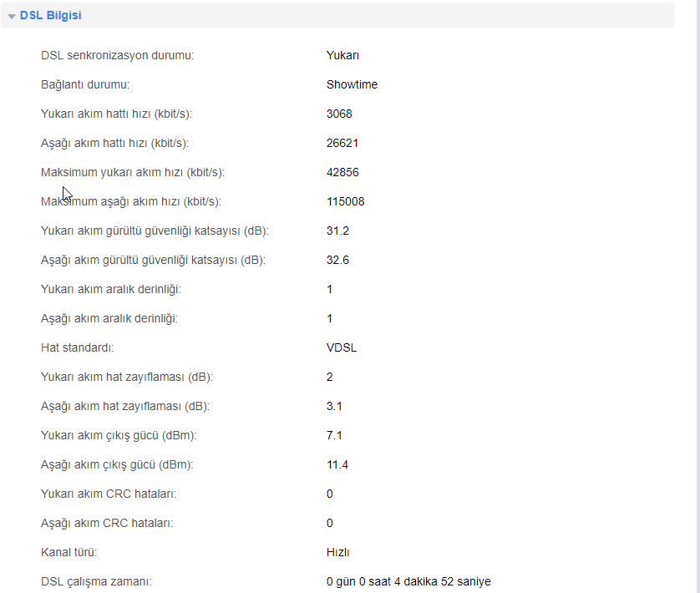The height and width of the screenshot is (593, 700).
Task: Select the value 0 for Aşağı akım CRC hataları
Action: (329, 524)
